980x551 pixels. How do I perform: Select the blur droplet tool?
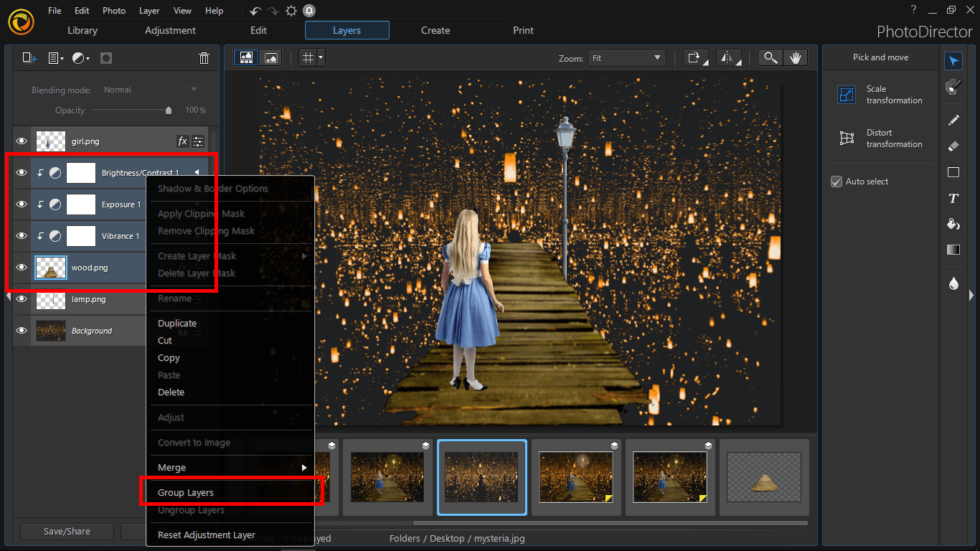click(953, 283)
